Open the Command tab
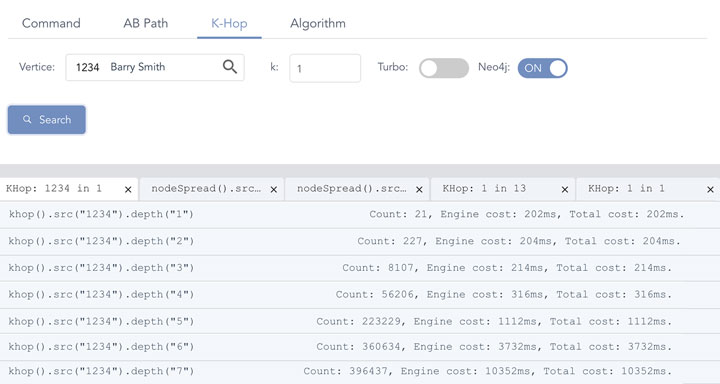 click(x=51, y=23)
